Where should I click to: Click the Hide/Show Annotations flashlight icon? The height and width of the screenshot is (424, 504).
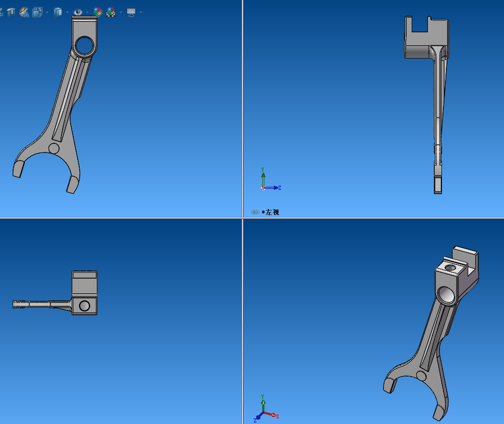(x=23, y=12)
